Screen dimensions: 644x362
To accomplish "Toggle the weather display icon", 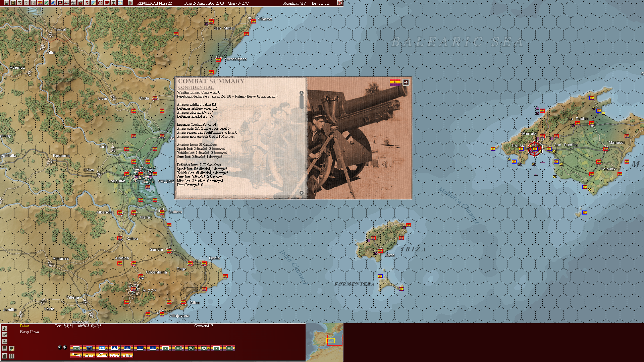I will click(x=120, y=3).
